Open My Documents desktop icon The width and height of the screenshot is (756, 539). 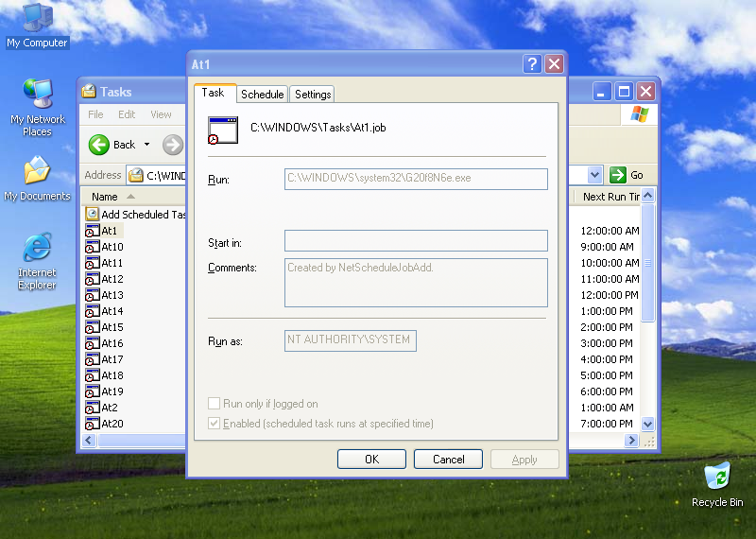pyautogui.click(x=37, y=179)
